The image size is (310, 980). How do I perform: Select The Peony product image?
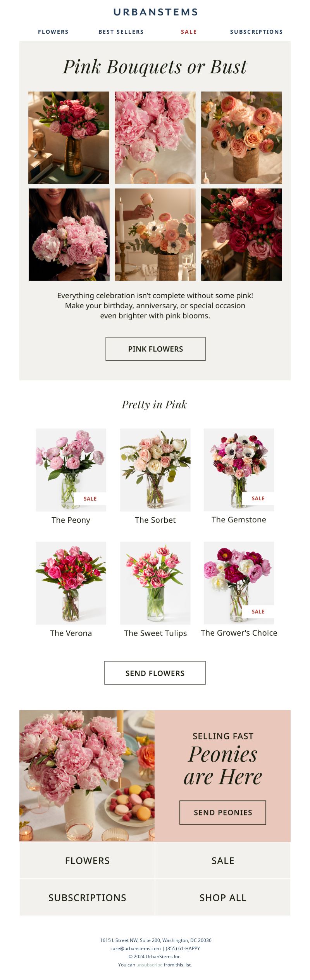coord(71,470)
